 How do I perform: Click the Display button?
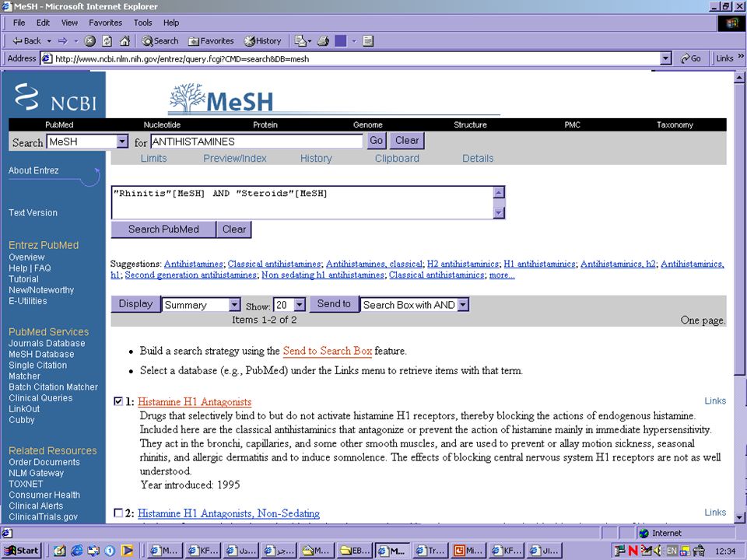135,304
